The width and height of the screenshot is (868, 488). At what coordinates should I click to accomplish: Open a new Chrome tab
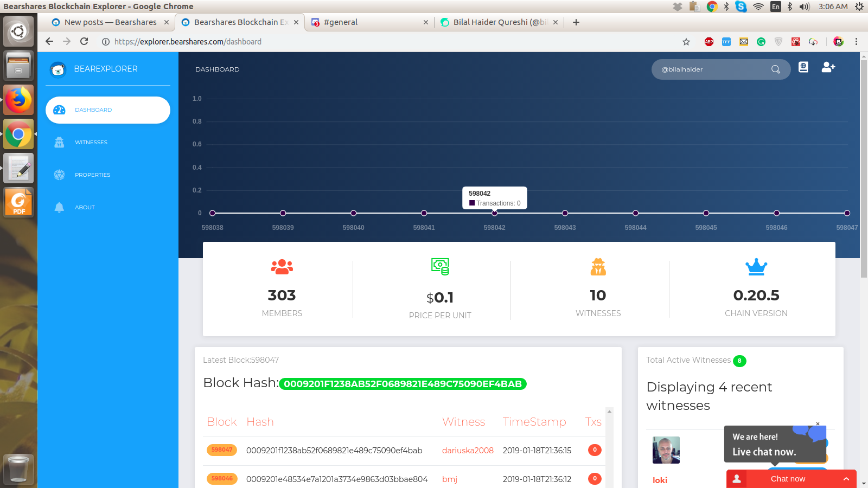click(576, 22)
